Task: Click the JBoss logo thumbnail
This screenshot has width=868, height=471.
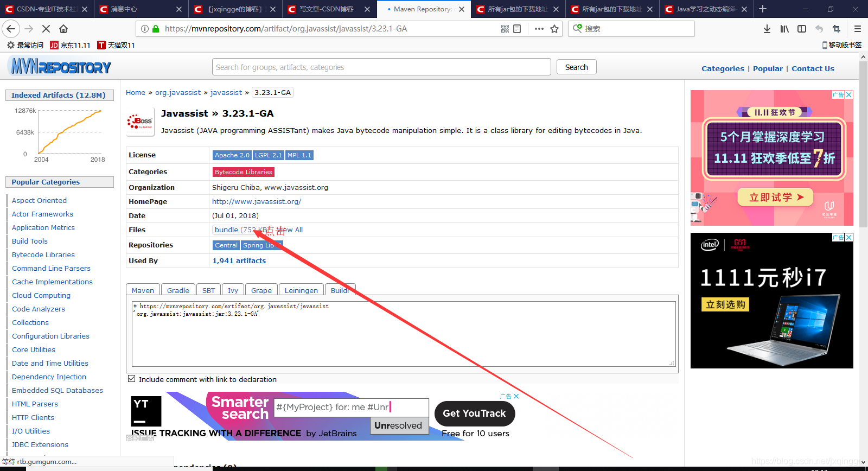Action: pyautogui.click(x=141, y=122)
